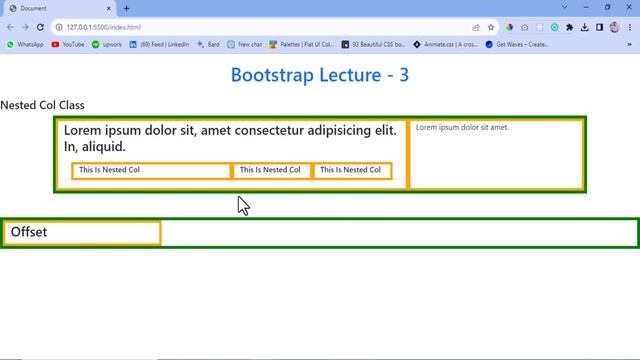Screen dimensions: 640x360
Task: Click the share page icon in address bar
Action: click(x=476, y=27)
